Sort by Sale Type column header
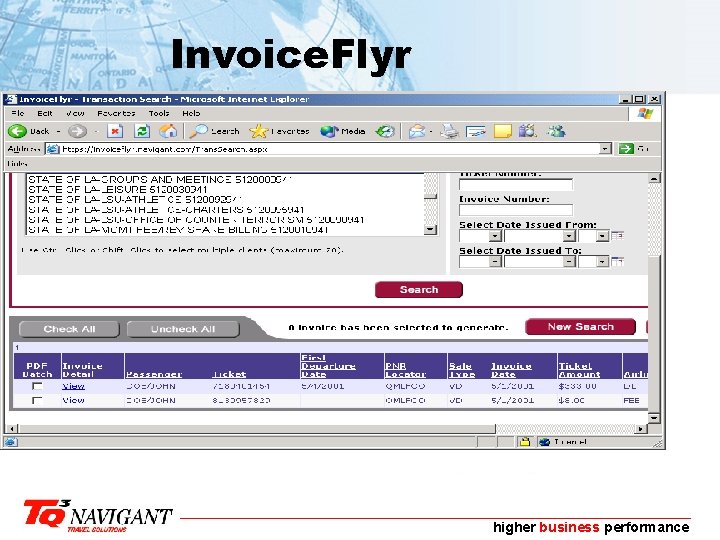 pos(461,370)
